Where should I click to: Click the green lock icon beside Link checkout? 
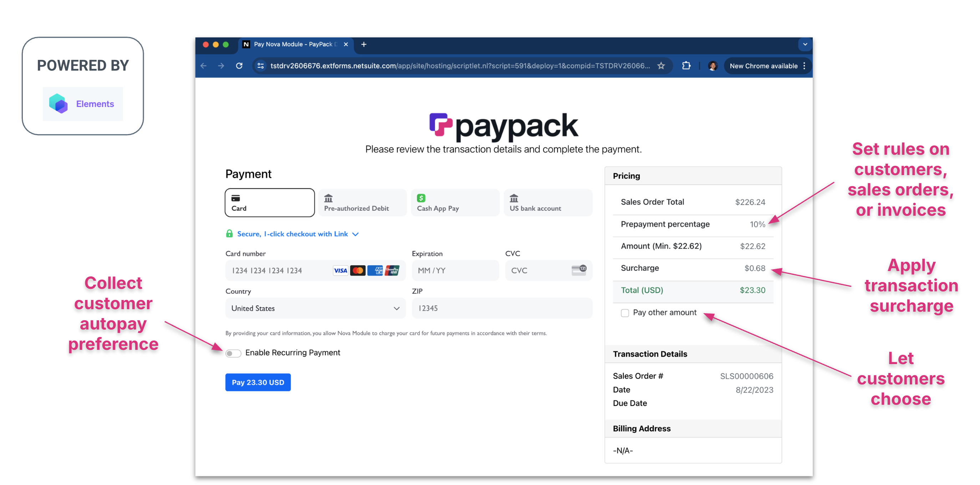tap(229, 234)
